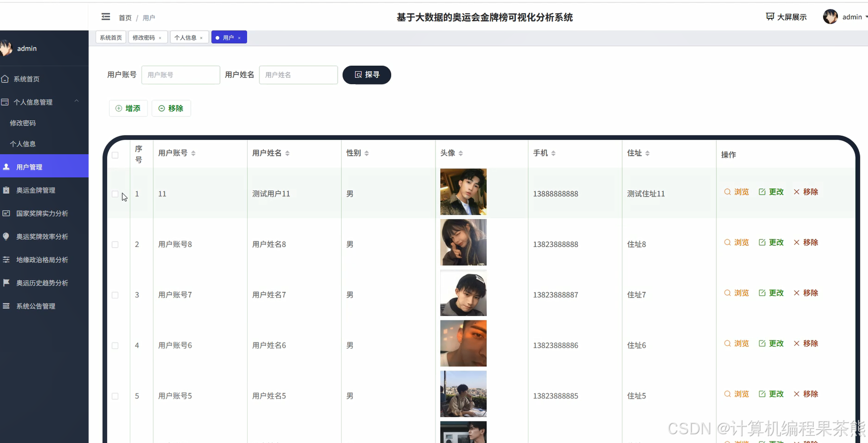The image size is (868, 443).
Task: Open the 大屏展示 big screen display
Action: coord(786,17)
